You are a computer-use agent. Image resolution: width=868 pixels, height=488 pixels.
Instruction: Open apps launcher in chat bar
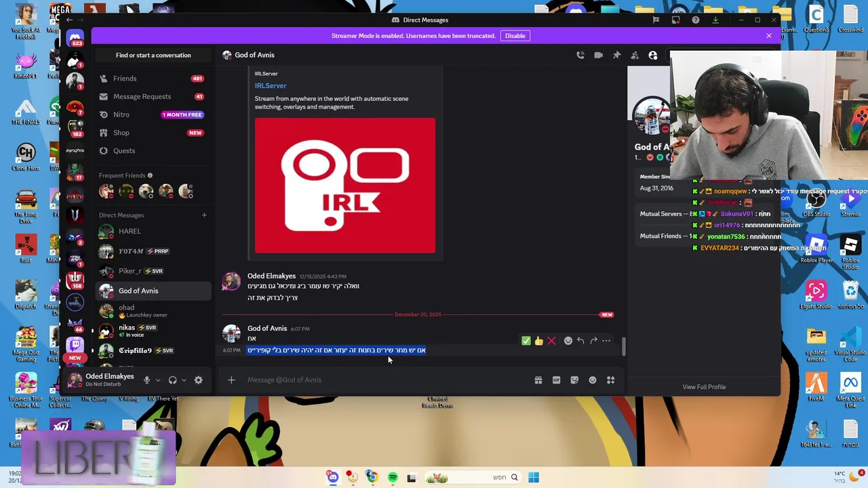(610, 380)
